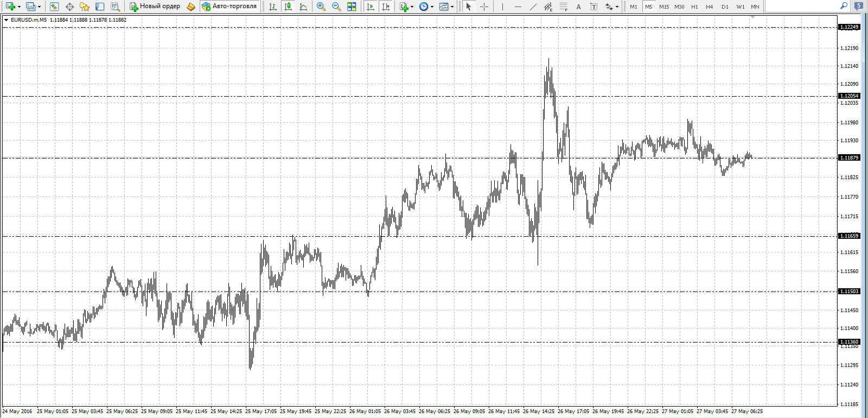
Task: Select the vertical line drawing tool
Action: tap(502, 7)
